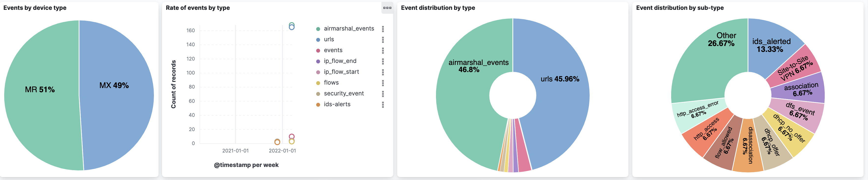Open panel options for Rate of events chart
The image size is (868, 180).
pos(387,8)
